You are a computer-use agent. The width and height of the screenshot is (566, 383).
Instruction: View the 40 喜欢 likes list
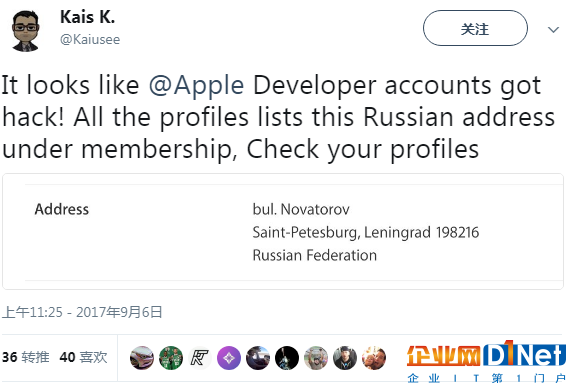pyautogui.click(x=83, y=357)
